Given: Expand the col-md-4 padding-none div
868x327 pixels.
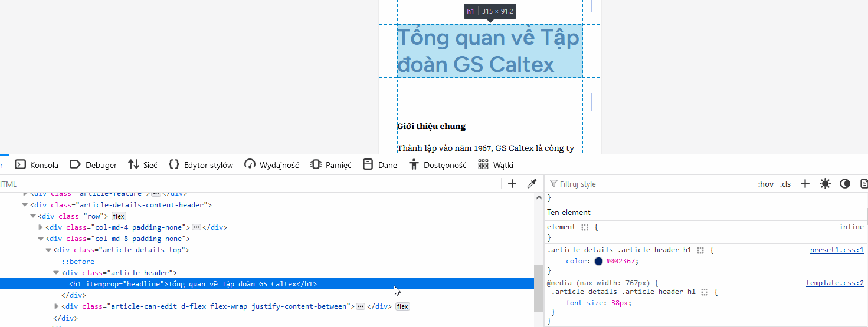Looking at the screenshot, I should tap(41, 227).
